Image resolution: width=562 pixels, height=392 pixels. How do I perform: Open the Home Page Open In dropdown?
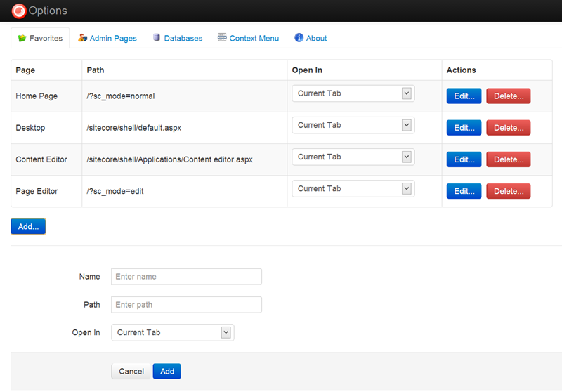(x=353, y=93)
